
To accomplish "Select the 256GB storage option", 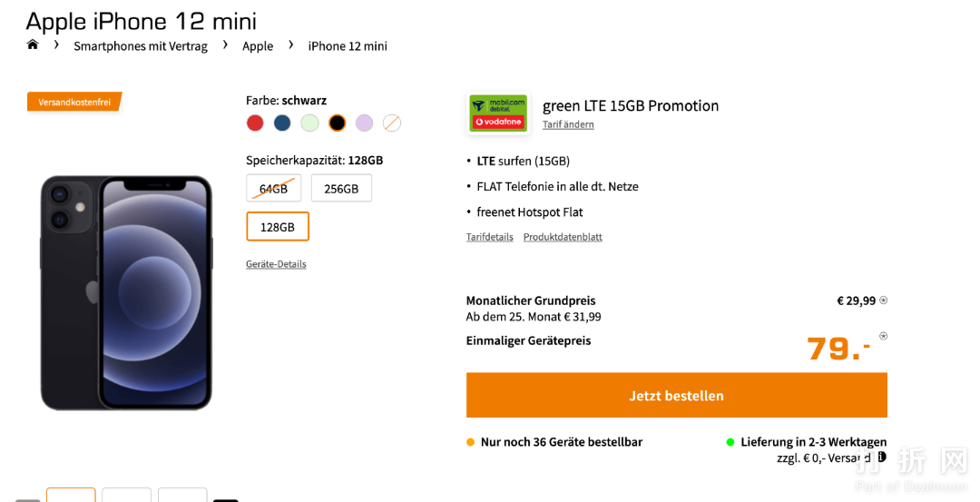I will tap(341, 189).
